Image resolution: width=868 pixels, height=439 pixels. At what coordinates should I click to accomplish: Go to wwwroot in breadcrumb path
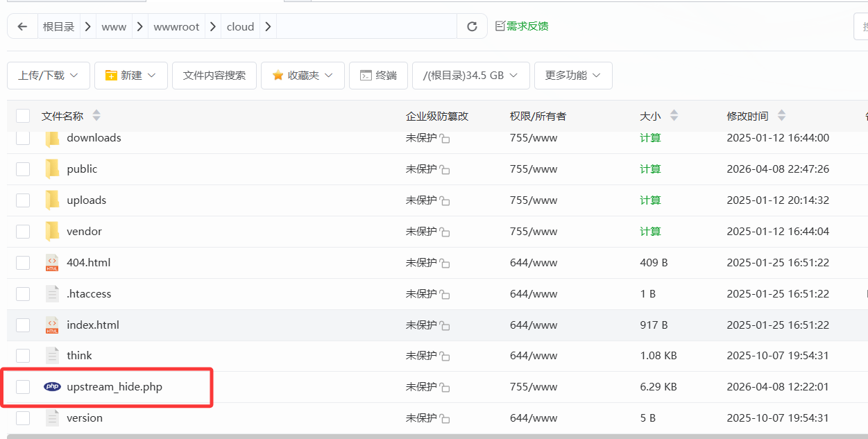click(176, 26)
